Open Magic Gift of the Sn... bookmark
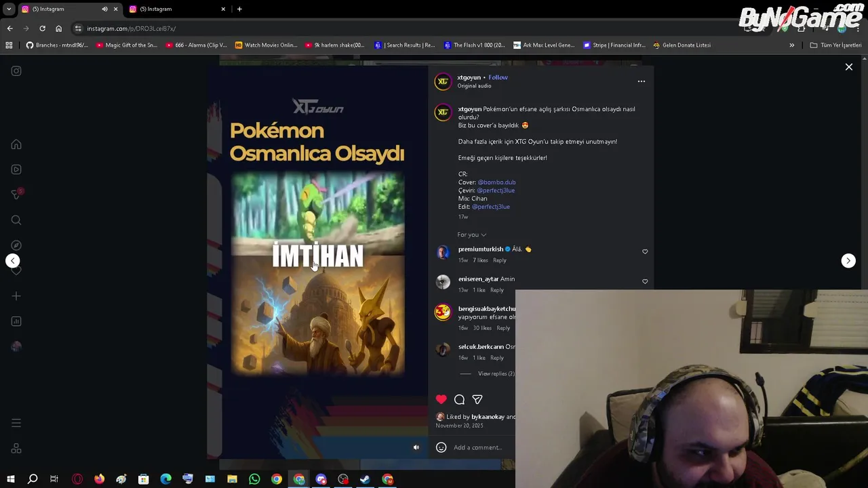This screenshot has height=488, width=868. [x=126, y=45]
